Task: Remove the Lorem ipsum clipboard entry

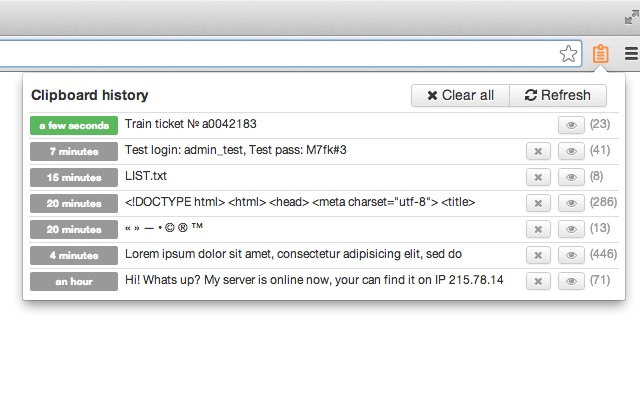Action: coord(538,255)
